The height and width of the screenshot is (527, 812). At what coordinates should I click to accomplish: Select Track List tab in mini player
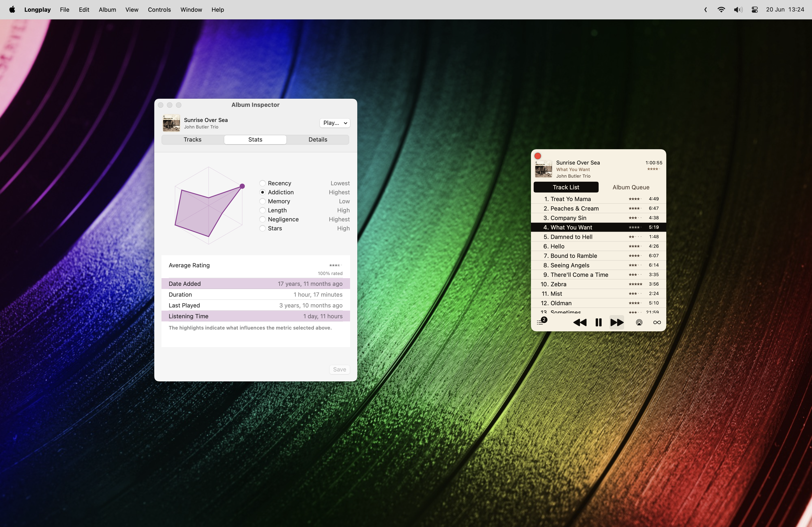566,187
